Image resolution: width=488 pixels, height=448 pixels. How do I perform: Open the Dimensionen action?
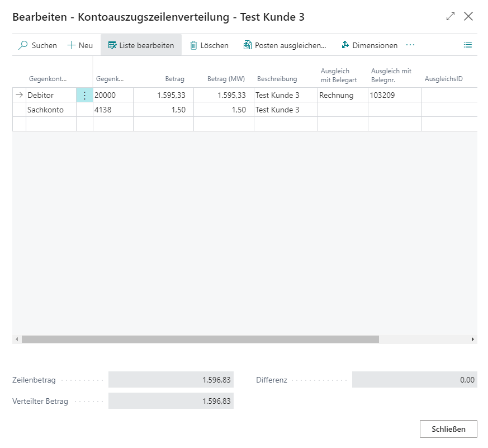pos(369,45)
